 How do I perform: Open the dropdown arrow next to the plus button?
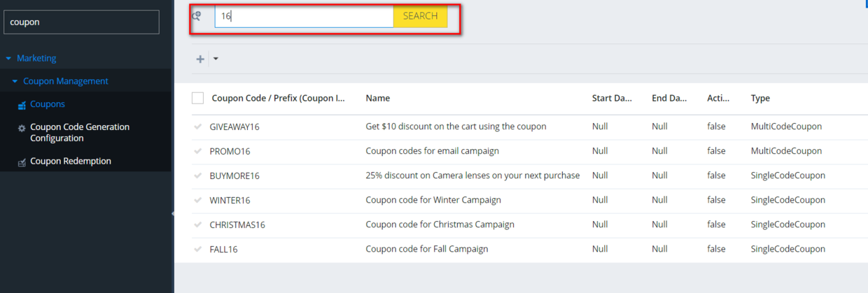coord(216,59)
